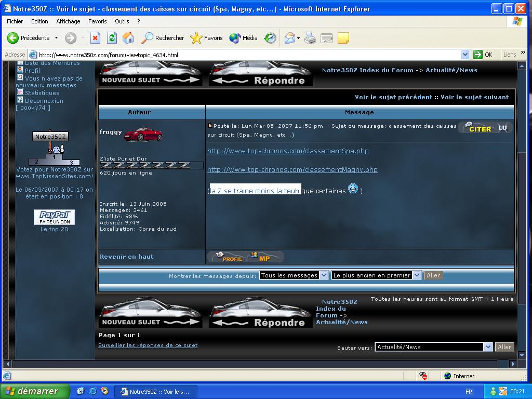Click the Refresh page toolbar icon
532x399 pixels.
112,38
